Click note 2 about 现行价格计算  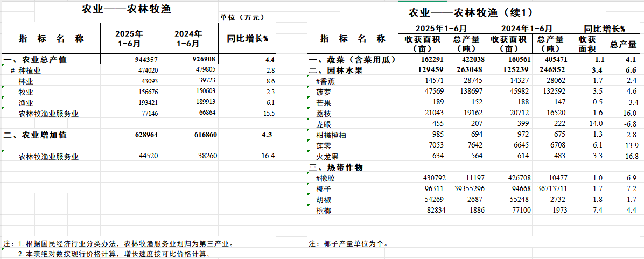point(115,254)
